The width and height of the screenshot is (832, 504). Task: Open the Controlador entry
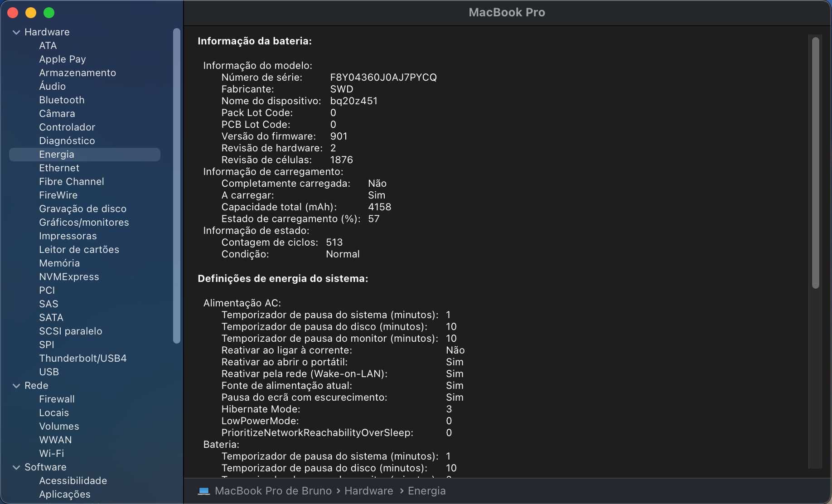click(67, 127)
